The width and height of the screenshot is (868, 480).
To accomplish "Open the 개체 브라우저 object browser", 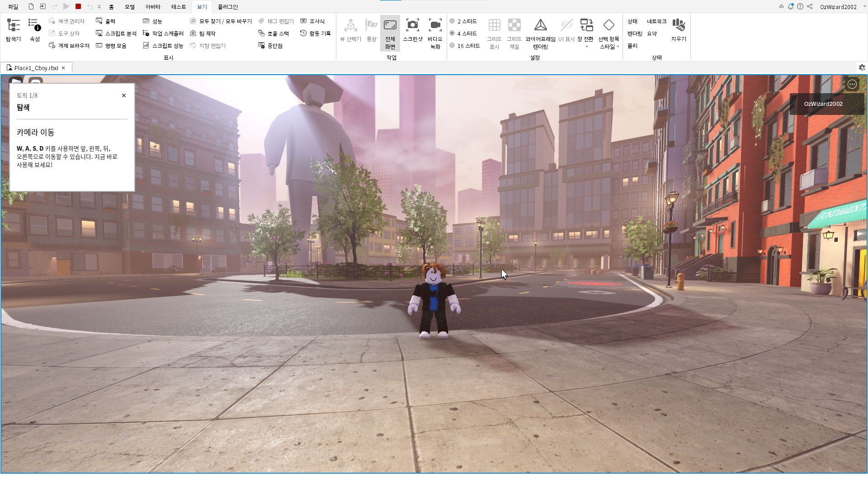I will 69,46.
